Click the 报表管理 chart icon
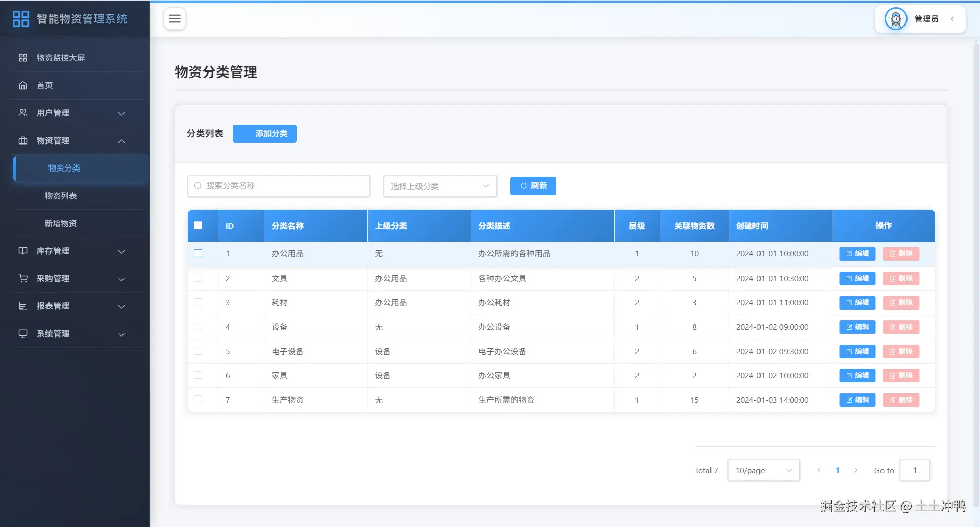This screenshot has height=527, width=980. (x=23, y=306)
